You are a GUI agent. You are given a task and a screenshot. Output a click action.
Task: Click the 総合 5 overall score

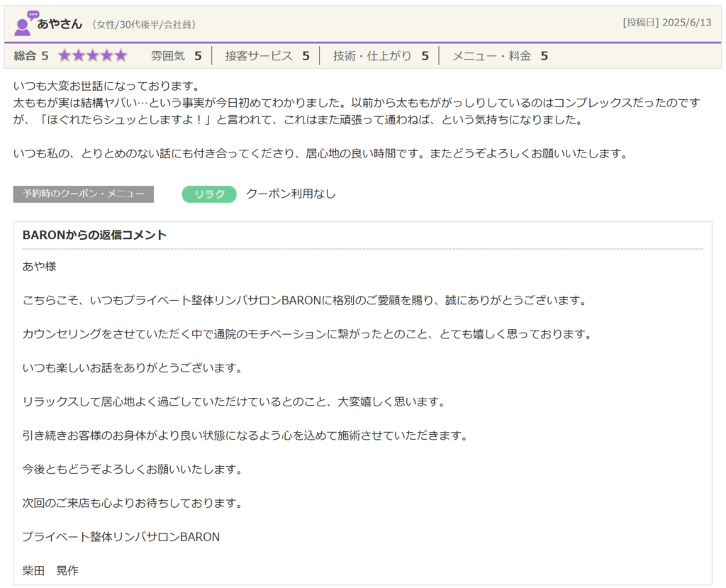(x=31, y=56)
